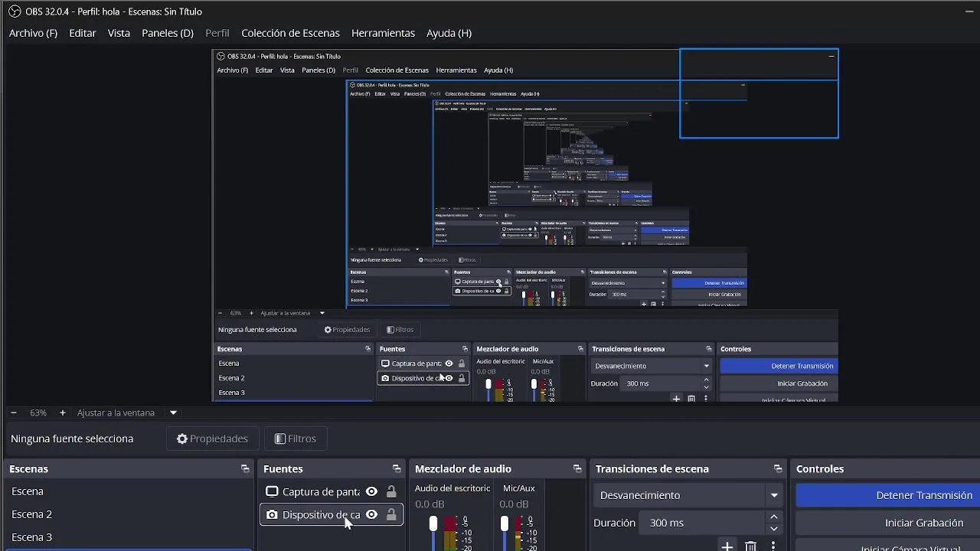
Task: Click Desvanecimiento dropdown in the largest preview copy
Action: click(652, 366)
